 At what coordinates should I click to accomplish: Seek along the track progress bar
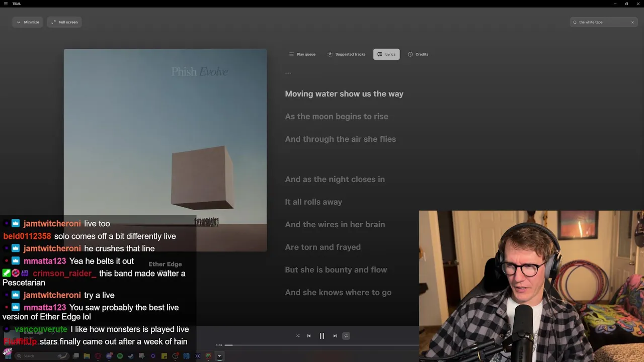click(x=322, y=345)
